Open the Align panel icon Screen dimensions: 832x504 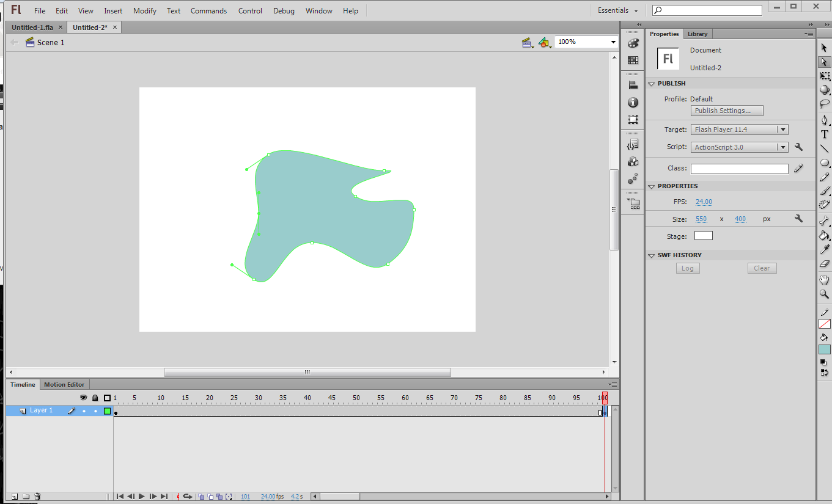click(633, 84)
